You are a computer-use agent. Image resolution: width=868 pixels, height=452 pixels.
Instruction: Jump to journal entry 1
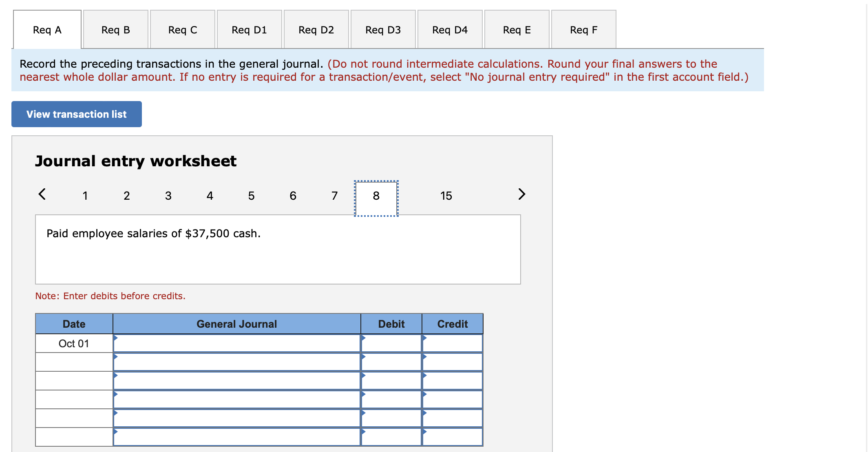[x=85, y=196]
